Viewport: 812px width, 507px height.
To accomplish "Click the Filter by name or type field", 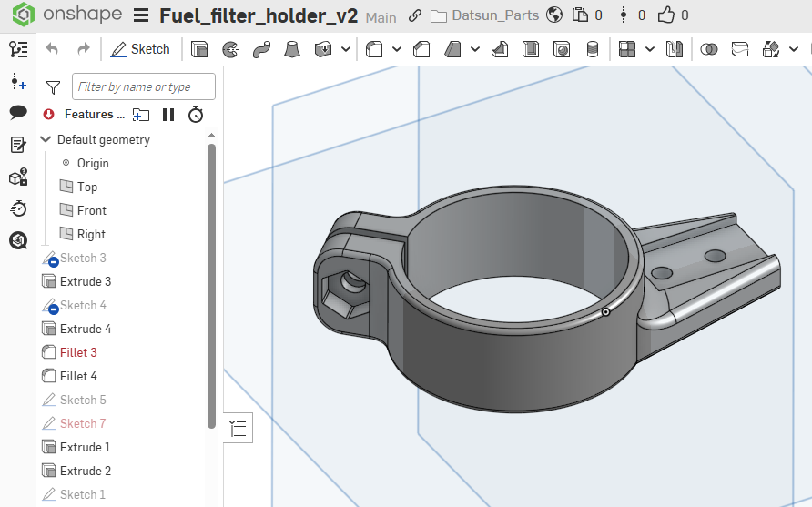I will point(144,86).
